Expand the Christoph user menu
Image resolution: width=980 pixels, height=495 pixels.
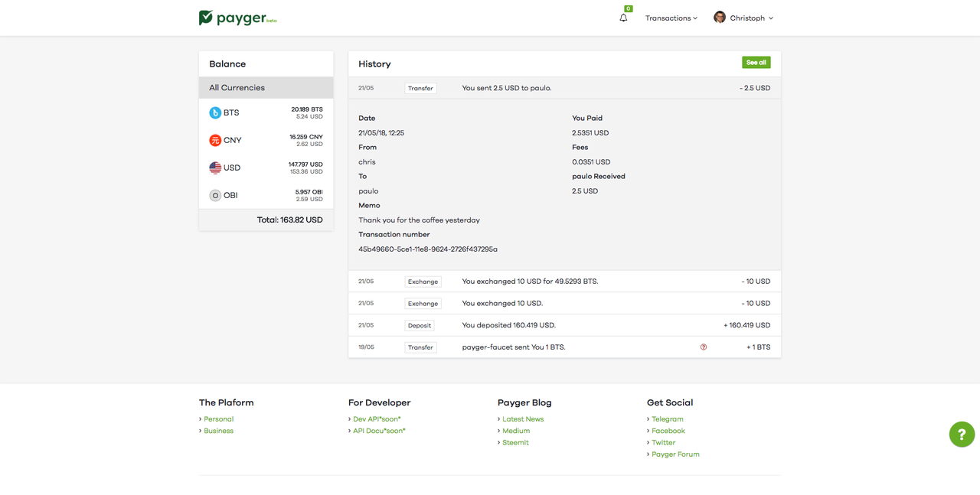tap(743, 18)
